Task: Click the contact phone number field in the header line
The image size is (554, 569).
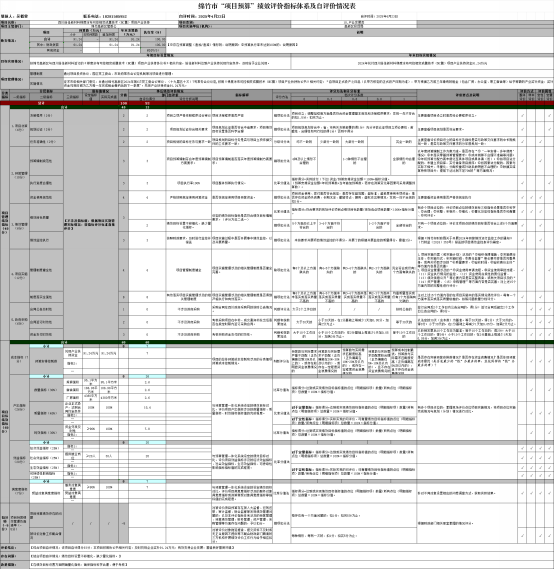Action: (x=105, y=16)
